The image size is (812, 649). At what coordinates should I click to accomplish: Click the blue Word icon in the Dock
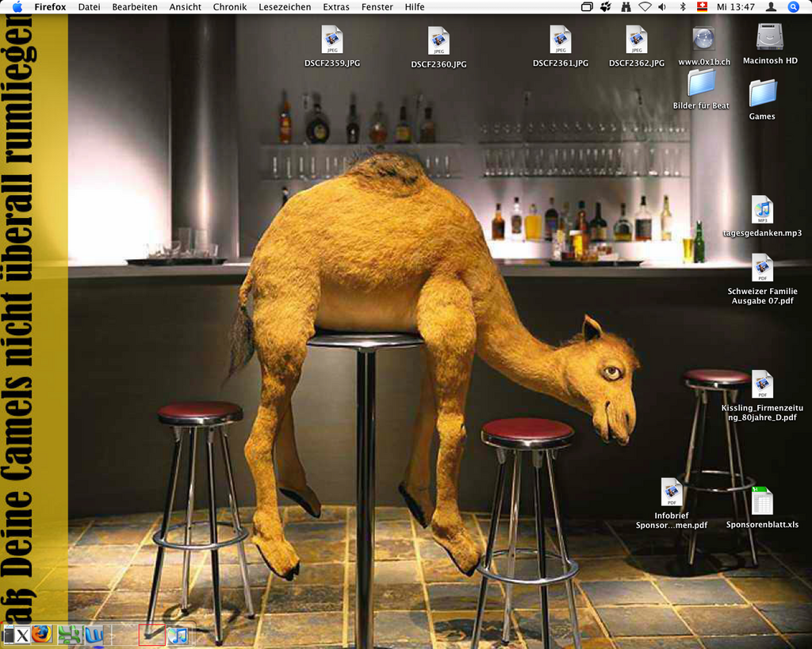(94, 635)
